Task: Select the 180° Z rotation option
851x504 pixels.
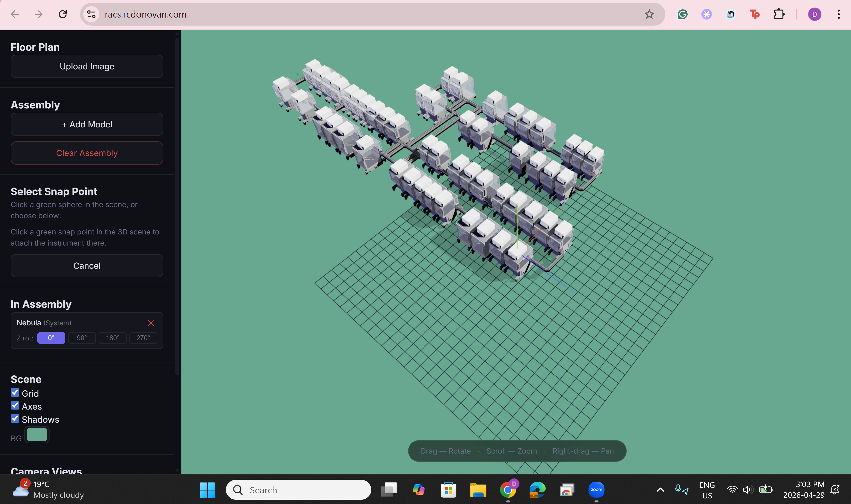Action: [x=112, y=338]
